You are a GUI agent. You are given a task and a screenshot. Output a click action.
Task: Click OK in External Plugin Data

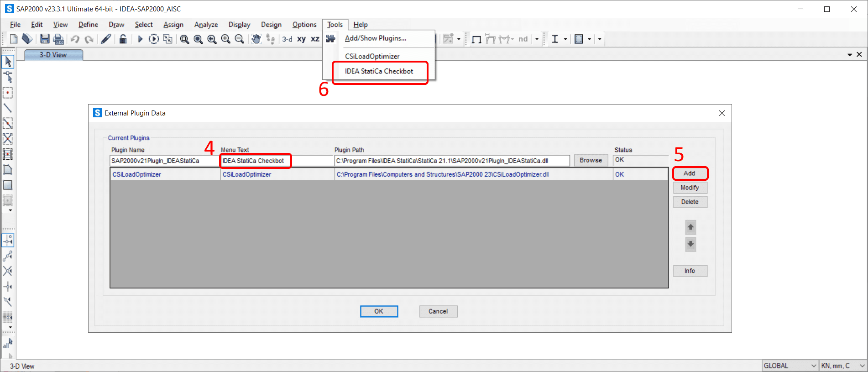(x=379, y=311)
